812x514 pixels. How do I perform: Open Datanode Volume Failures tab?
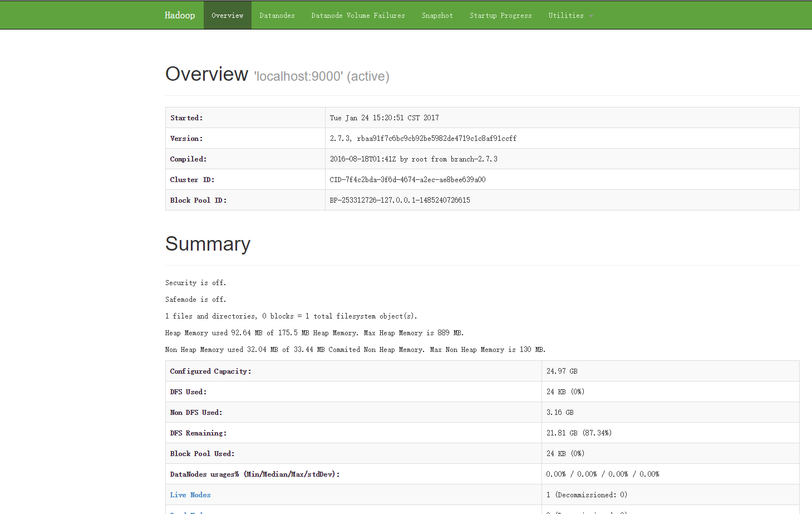(358, 15)
